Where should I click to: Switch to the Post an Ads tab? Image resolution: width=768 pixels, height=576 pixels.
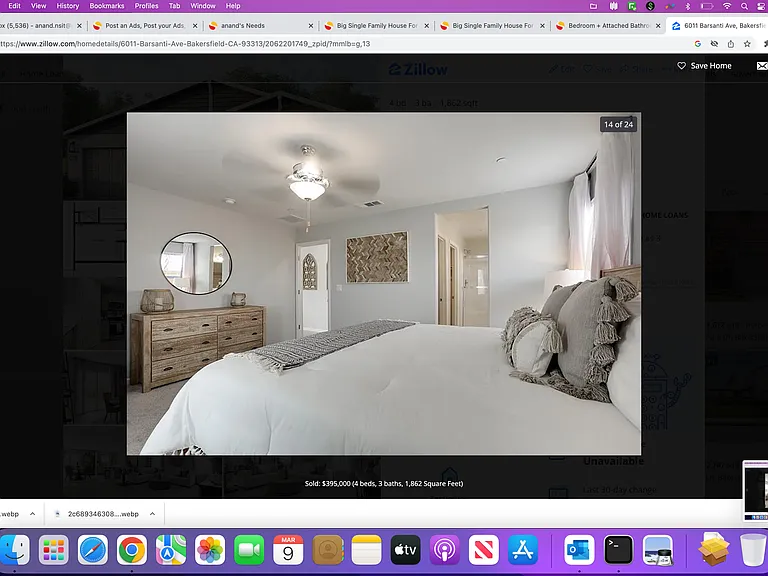[x=145, y=25]
